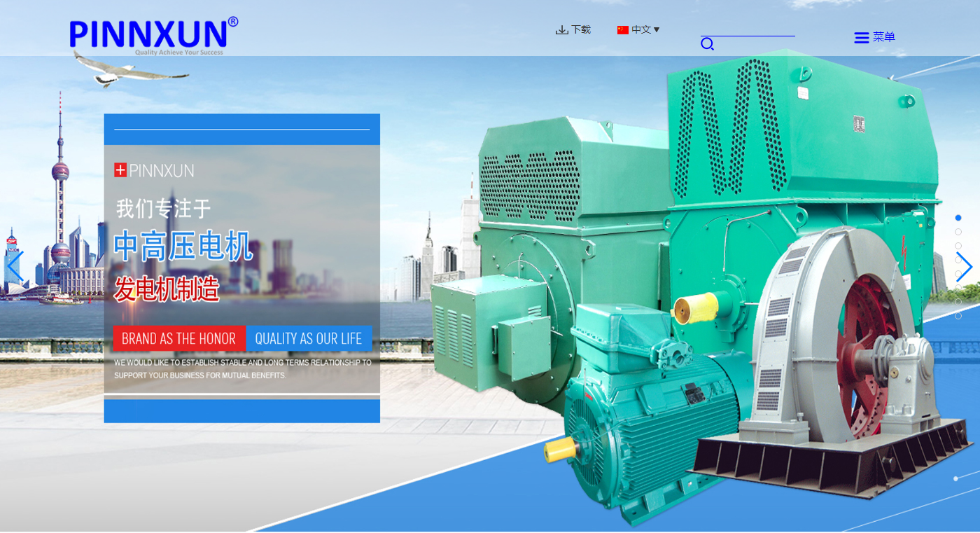Open the 下载 download link
This screenshot has width=980, height=533.
tap(581, 29)
